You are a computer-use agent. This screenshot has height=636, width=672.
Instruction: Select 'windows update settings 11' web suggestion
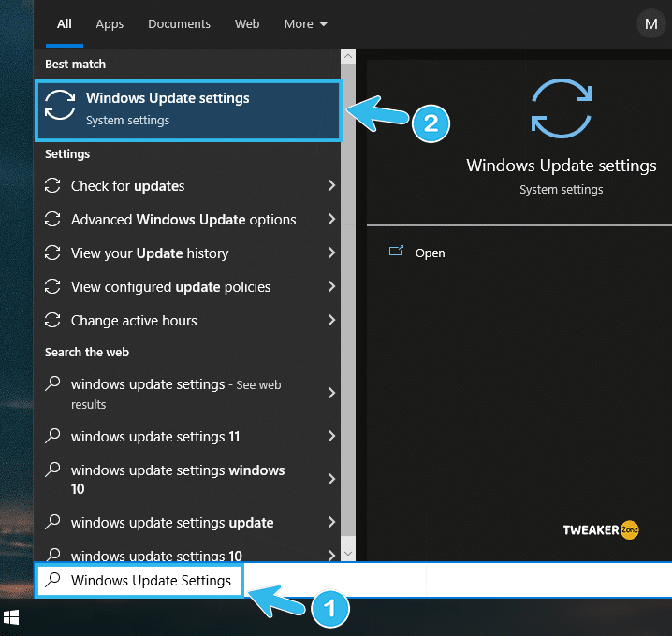(188, 436)
